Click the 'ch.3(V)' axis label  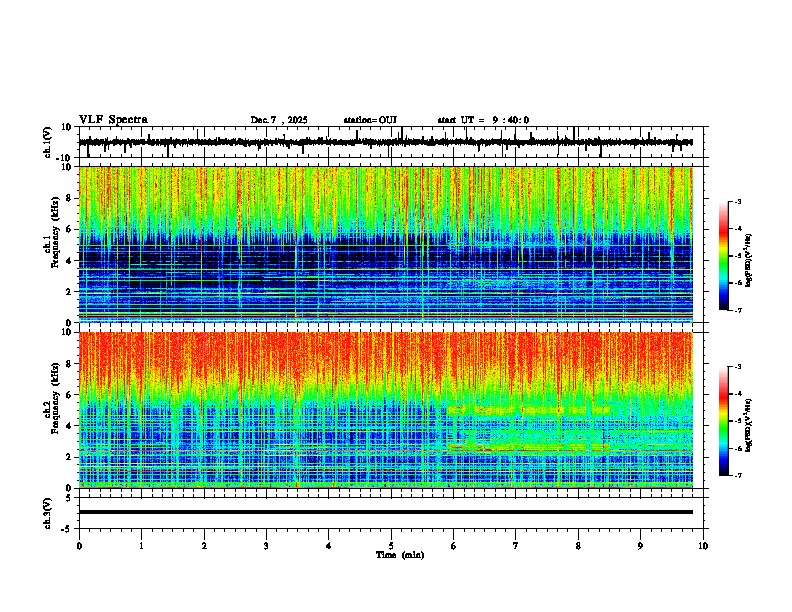[x=48, y=513]
